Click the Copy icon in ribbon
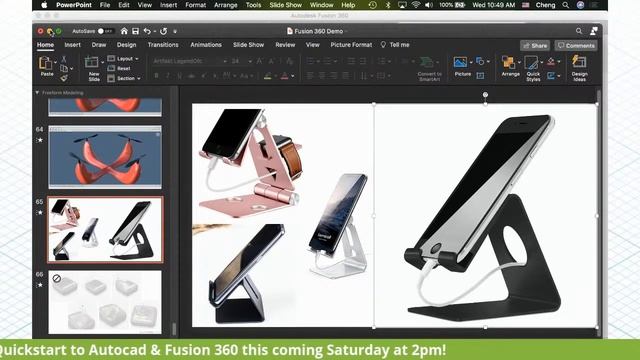The height and width of the screenshot is (360, 640). pyautogui.click(x=64, y=68)
